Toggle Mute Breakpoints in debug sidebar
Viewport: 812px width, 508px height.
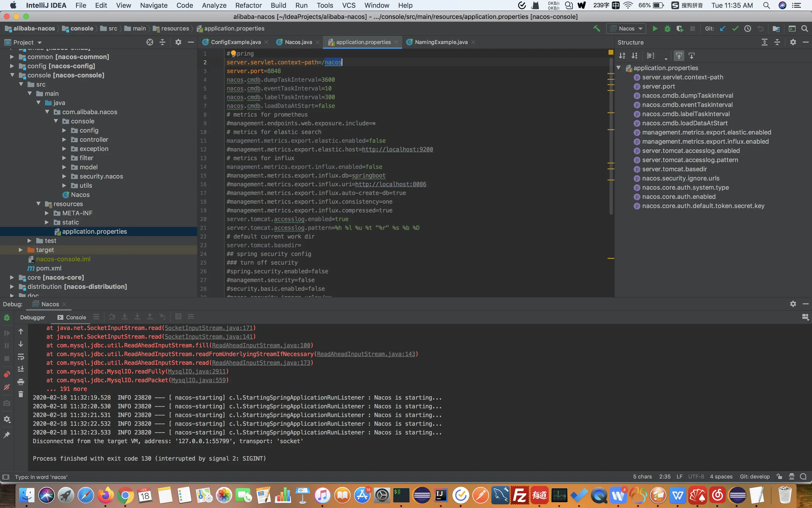[x=7, y=387]
